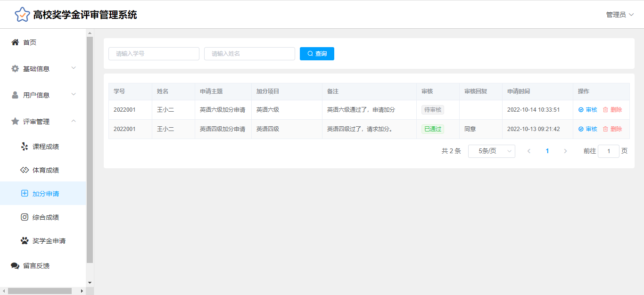Open the 奖学金申请 menu item
The image size is (644, 295).
(49, 241)
